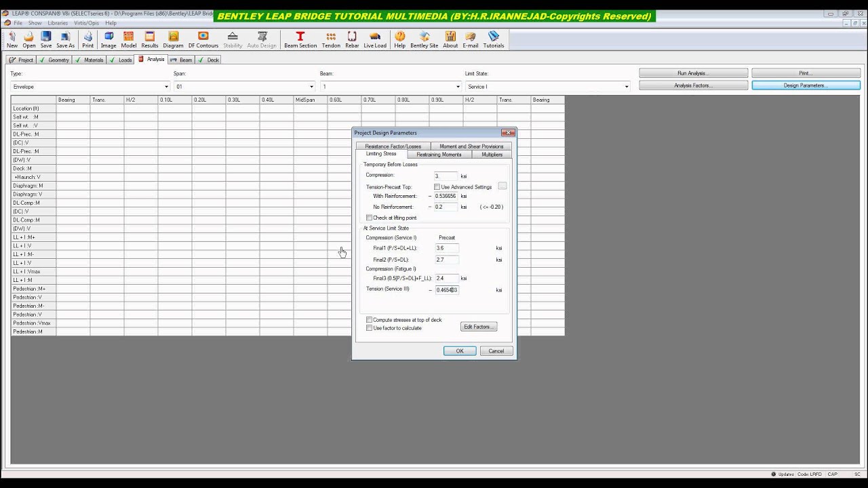868x488 pixels.
Task: Open Restraining Moments tab
Action: point(439,155)
